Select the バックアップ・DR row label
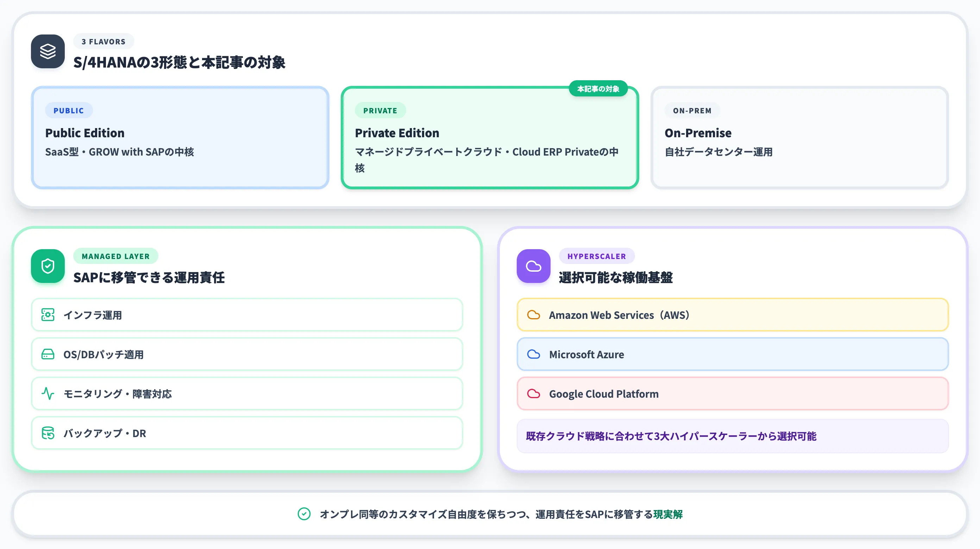Viewport: 980px width, 549px height. [105, 433]
